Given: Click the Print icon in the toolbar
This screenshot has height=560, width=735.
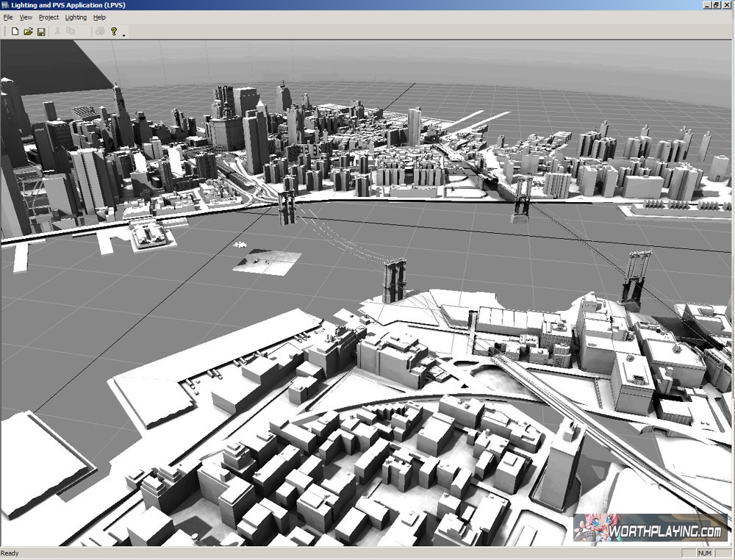Looking at the screenshot, I should (99, 32).
